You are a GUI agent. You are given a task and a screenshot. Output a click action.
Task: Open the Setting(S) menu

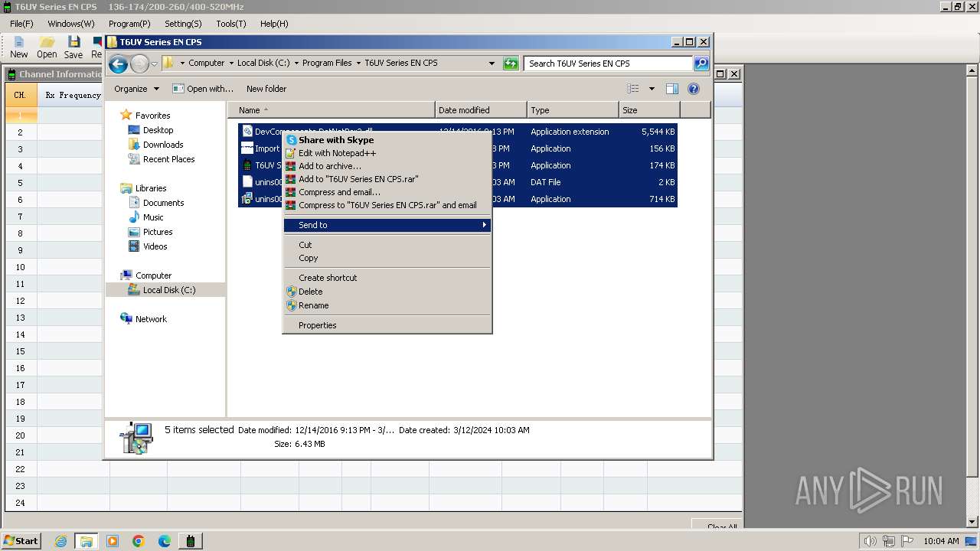[x=183, y=24]
